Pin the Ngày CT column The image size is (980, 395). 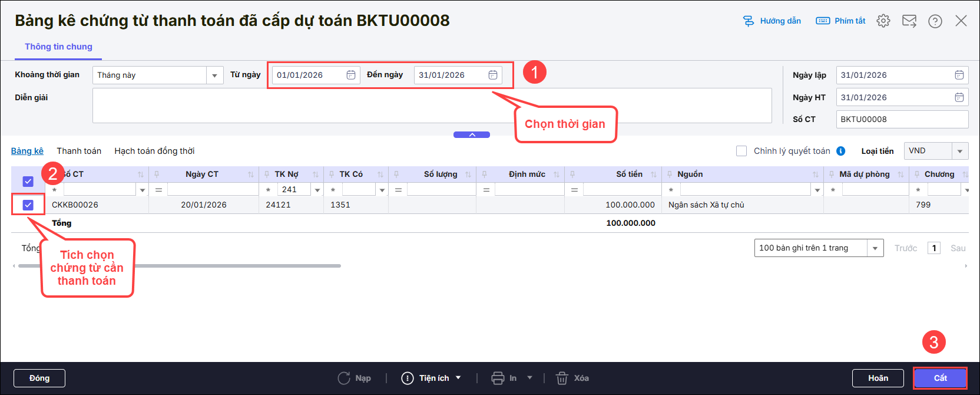coord(157,175)
